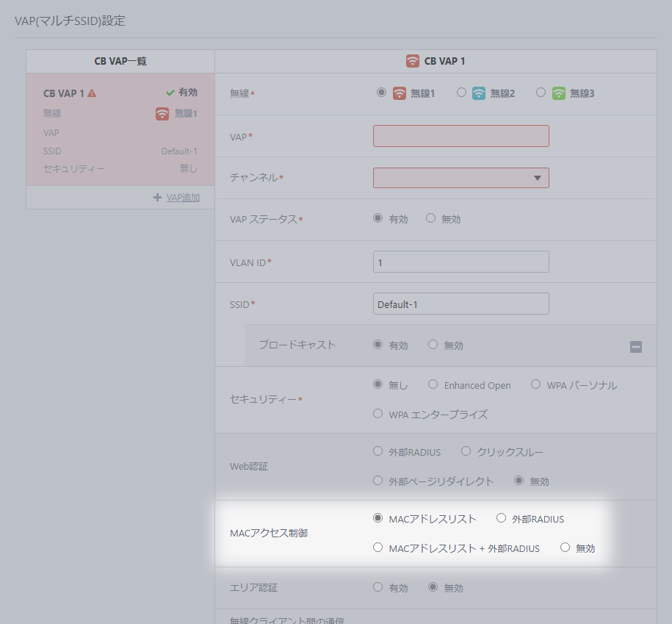Choose 外部RADIUS for MACアクセス制御
The width and height of the screenshot is (672, 624).
click(x=502, y=518)
